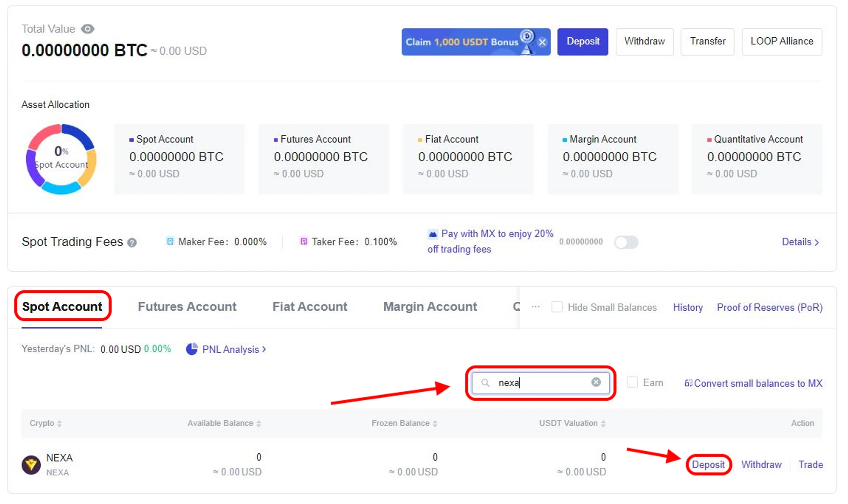Click the Convert small balances icon
The height and width of the screenshot is (504, 848).
688,383
